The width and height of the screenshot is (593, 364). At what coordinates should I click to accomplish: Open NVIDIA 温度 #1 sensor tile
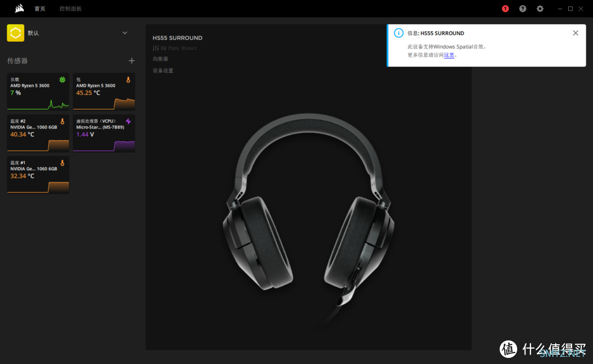pyautogui.click(x=38, y=175)
